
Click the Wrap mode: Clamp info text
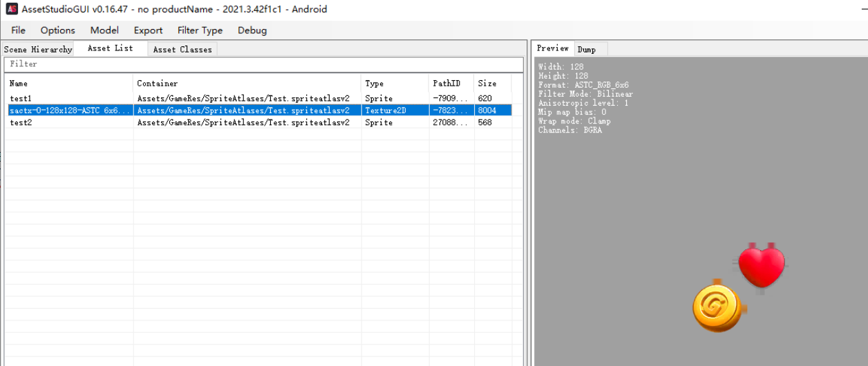[574, 121]
